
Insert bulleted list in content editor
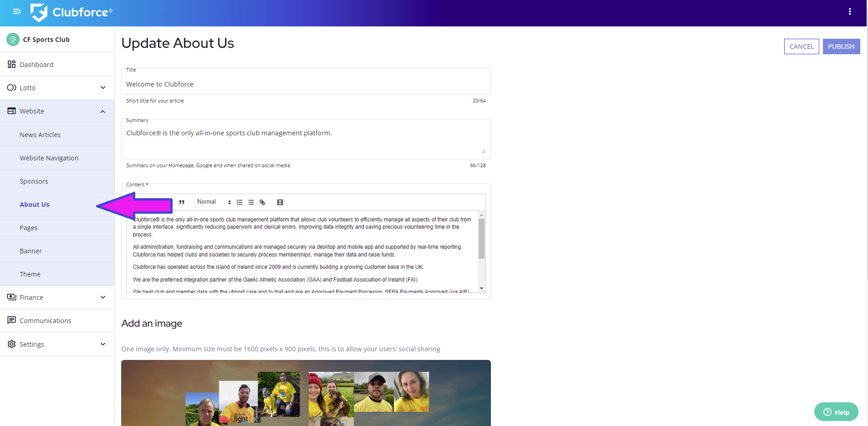point(251,202)
